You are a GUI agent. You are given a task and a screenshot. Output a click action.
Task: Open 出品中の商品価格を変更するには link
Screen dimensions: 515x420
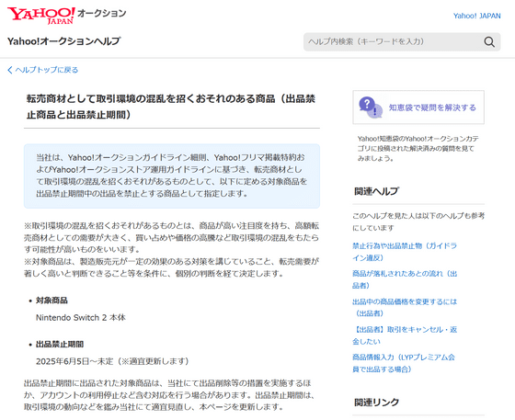(x=405, y=308)
